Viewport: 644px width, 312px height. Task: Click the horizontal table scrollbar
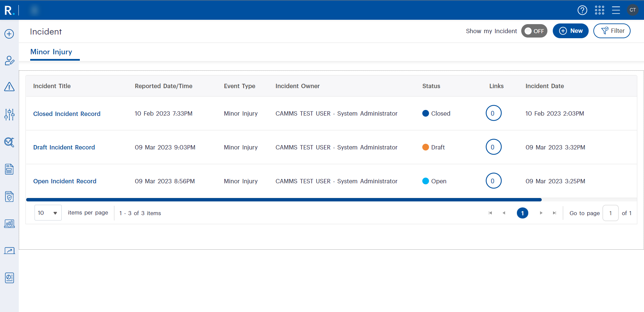coord(284,200)
